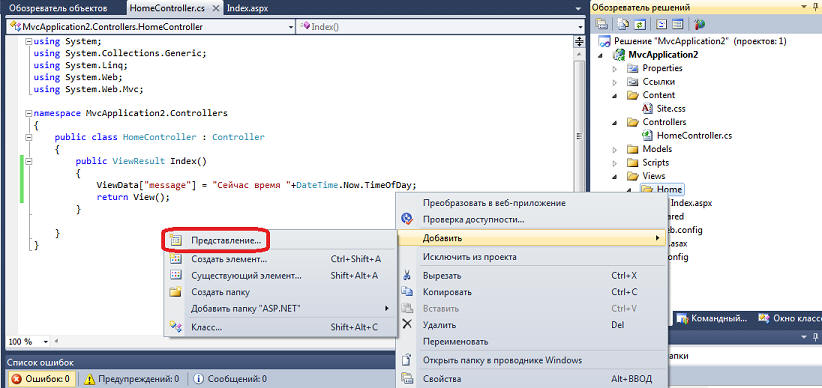Open the Обозреватель решений window options arrow

[805, 7]
